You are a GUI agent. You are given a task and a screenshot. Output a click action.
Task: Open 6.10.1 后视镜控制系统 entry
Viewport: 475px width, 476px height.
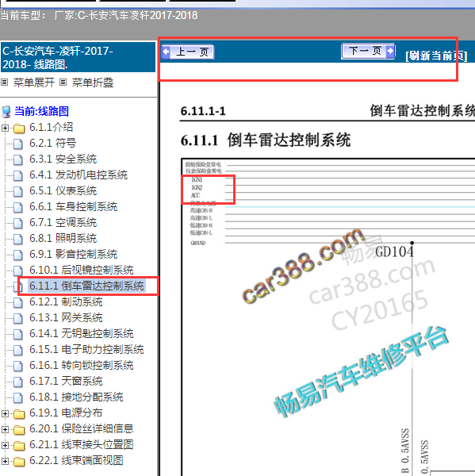click(82, 271)
